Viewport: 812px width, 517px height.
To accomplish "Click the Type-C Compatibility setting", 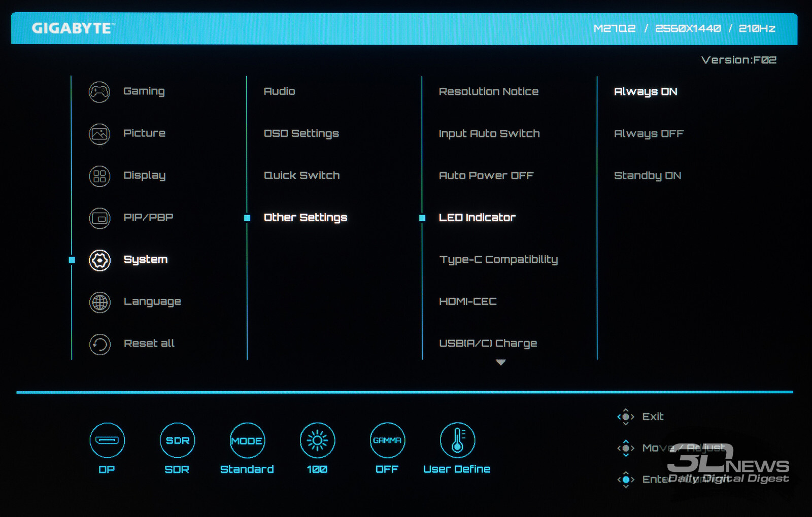I will click(x=498, y=260).
